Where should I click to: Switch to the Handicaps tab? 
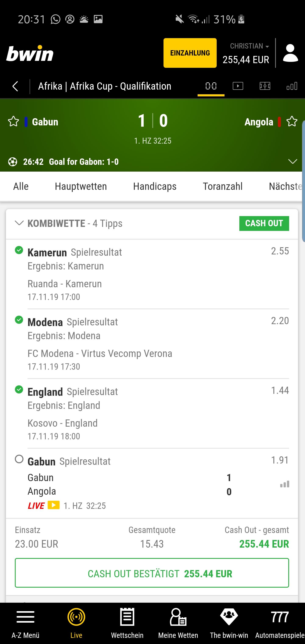pyautogui.click(x=155, y=186)
